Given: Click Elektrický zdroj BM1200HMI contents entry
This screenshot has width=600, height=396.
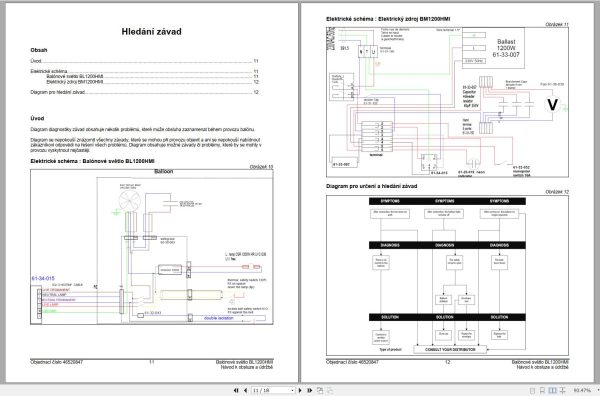Looking at the screenshot, I should coord(152,82).
